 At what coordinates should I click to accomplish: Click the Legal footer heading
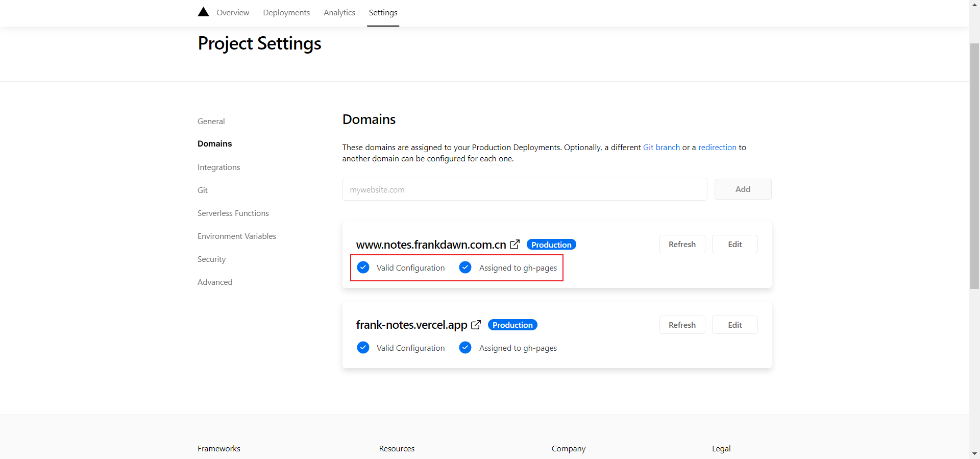coord(721,448)
